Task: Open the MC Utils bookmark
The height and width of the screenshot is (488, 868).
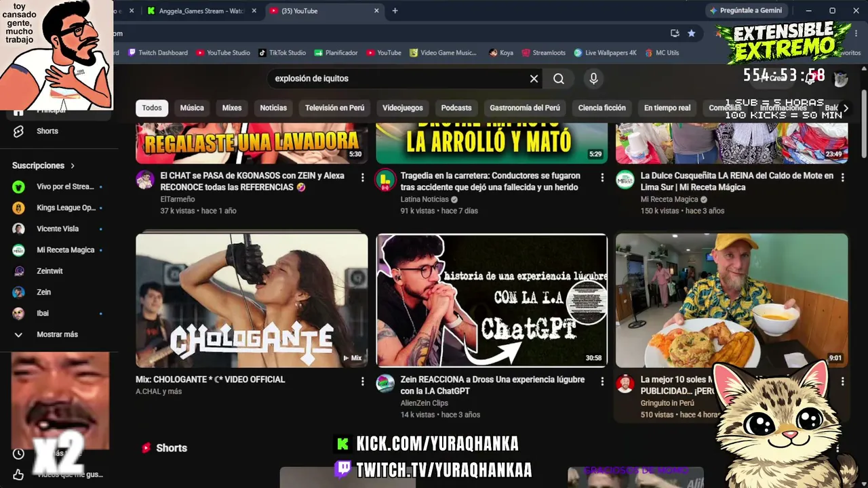Action: [x=662, y=53]
